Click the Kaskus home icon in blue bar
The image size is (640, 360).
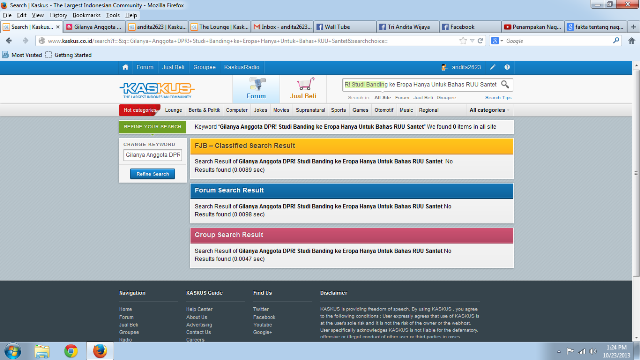pos(125,67)
